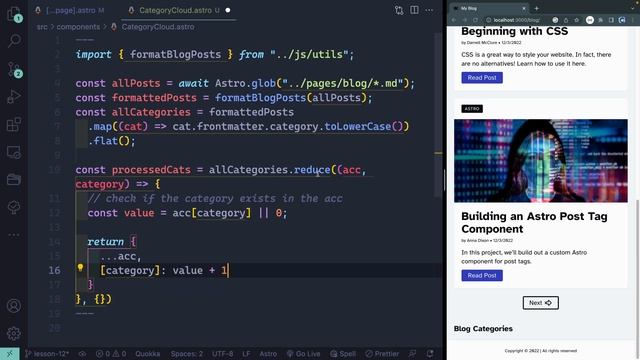This screenshot has height=360, width=640.
Task: Click the editor overview ruler yellow marker
Action: click(x=438, y=153)
